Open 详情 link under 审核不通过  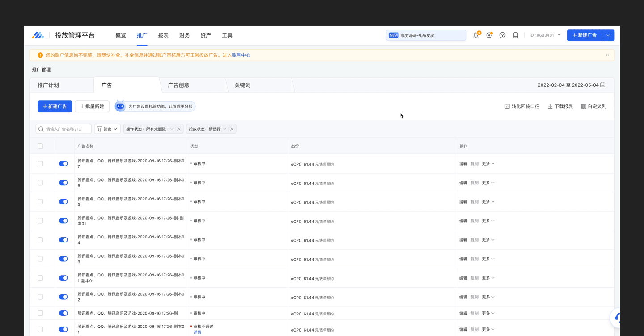click(x=197, y=332)
